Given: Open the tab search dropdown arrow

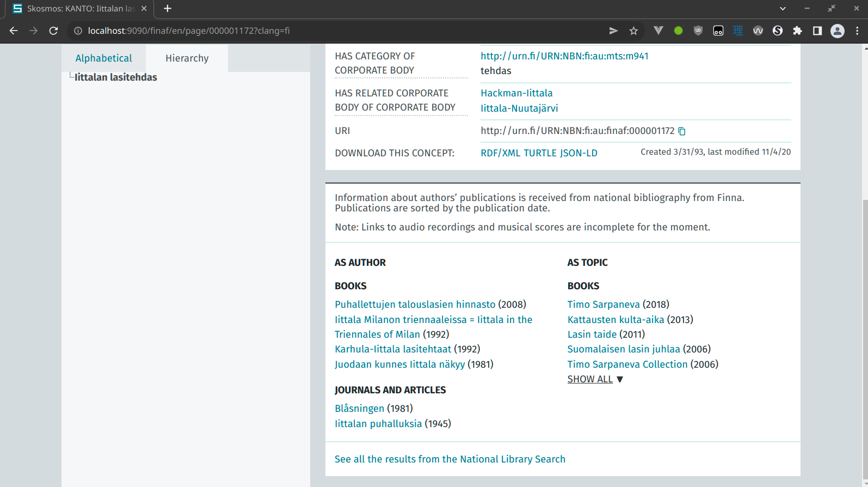Looking at the screenshot, I should pos(783,9).
